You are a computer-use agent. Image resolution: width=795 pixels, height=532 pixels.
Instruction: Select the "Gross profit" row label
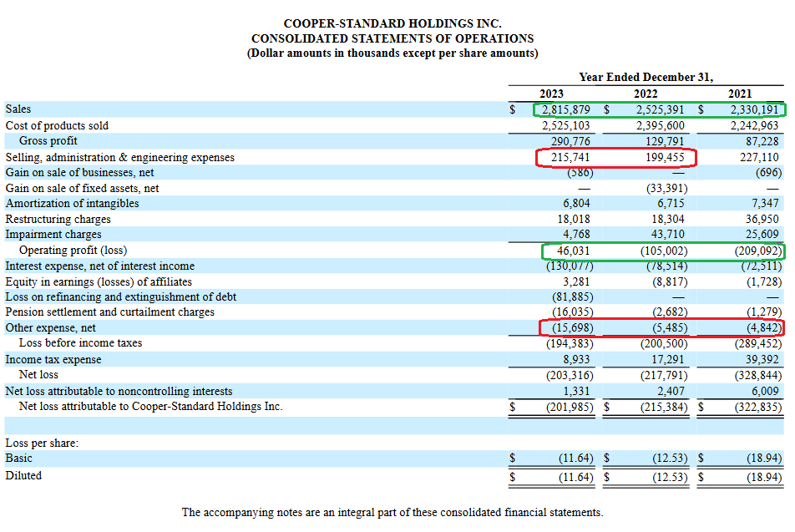point(48,140)
